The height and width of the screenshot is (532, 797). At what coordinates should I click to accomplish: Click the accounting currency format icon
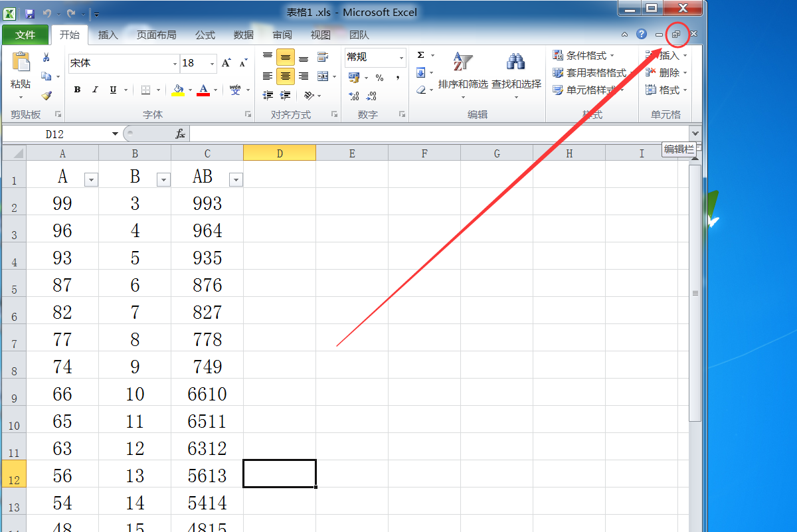point(353,78)
